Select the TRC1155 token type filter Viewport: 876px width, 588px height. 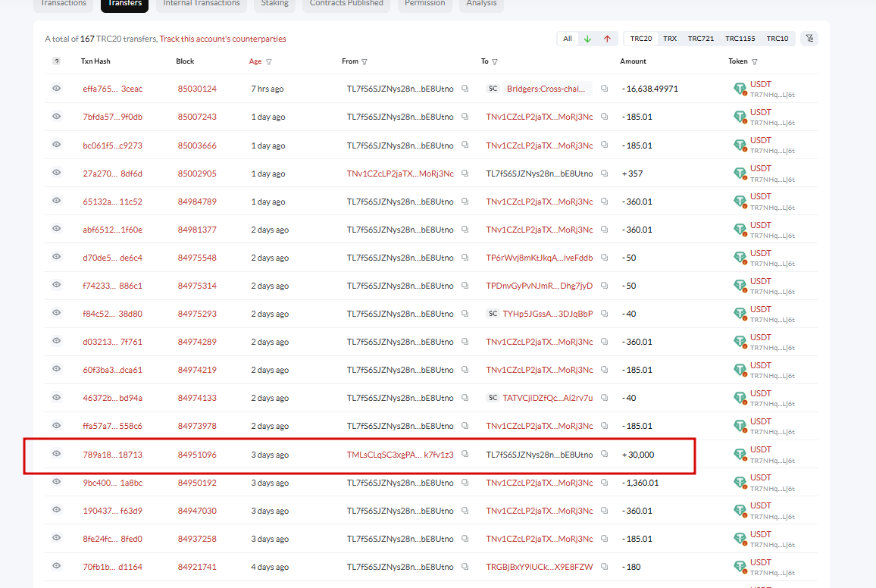740,39
